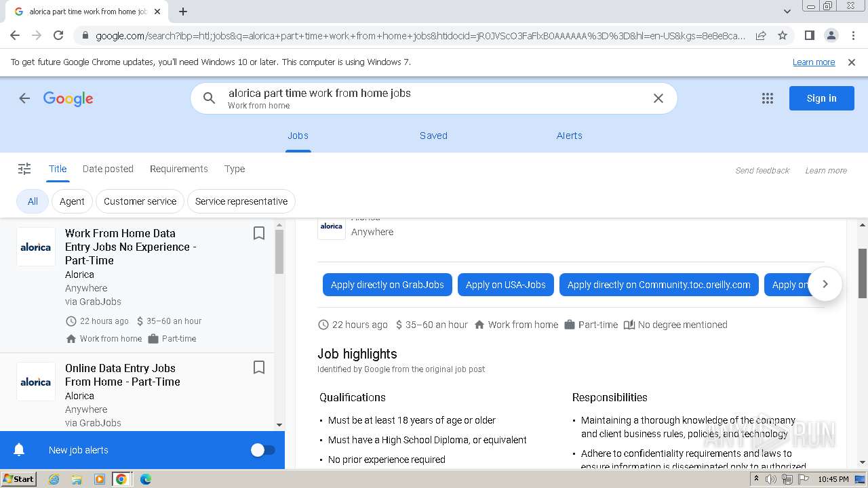Open Work From Home Data Entry Jobs listing
This screenshot has height=488, width=868.
click(131, 247)
